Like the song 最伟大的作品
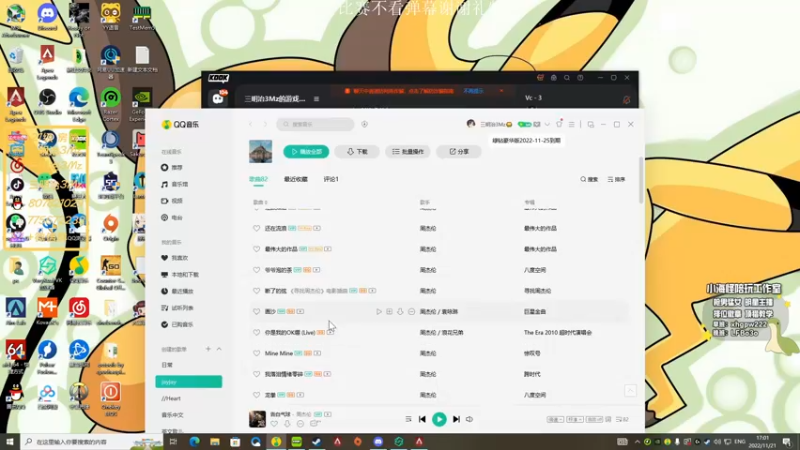 tap(256, 249)
